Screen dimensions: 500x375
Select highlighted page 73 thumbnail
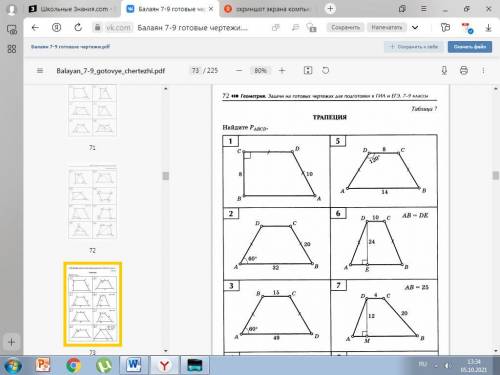93,304
